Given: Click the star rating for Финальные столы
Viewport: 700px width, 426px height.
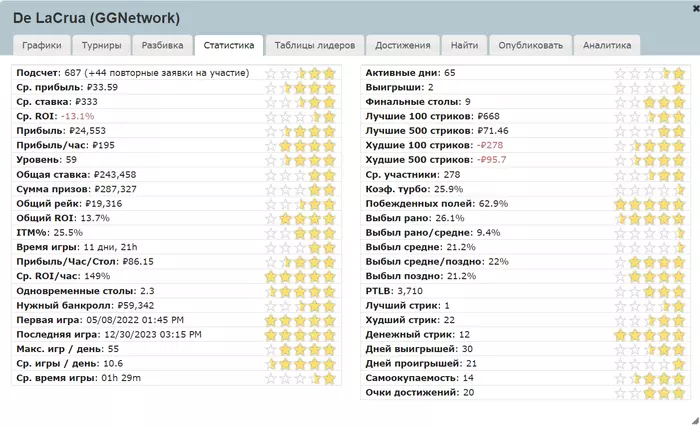Looking at the screenshot, I should [x=650, y=102].
